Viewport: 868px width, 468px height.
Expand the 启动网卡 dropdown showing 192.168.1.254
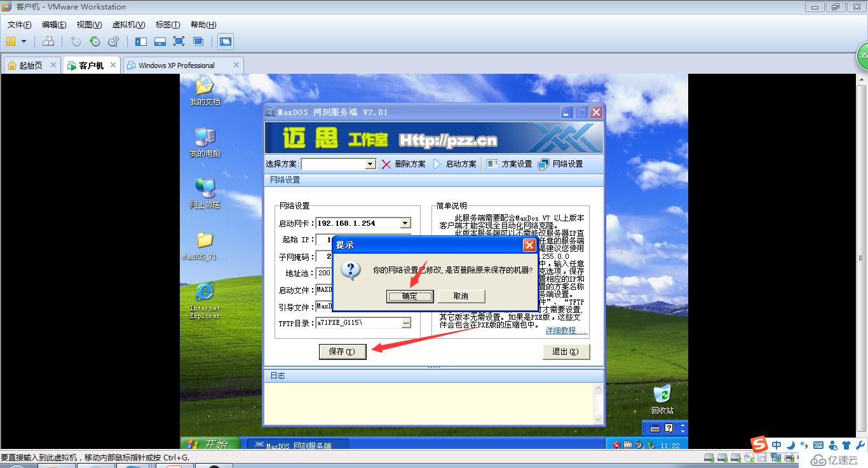pyautogui.click(x=405, y=223)
